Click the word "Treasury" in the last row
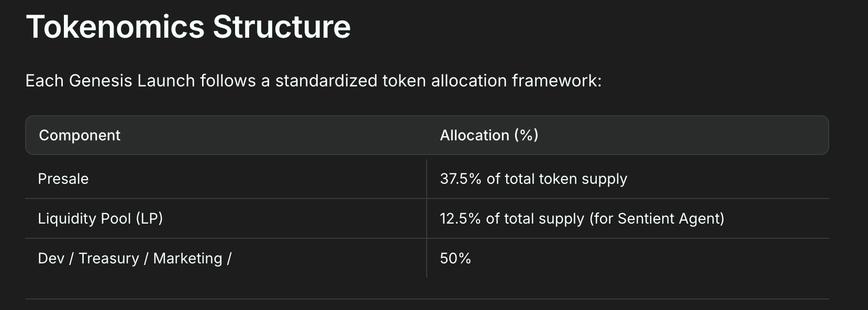Viewport: 868px width, 310px height. click(109, 259)
